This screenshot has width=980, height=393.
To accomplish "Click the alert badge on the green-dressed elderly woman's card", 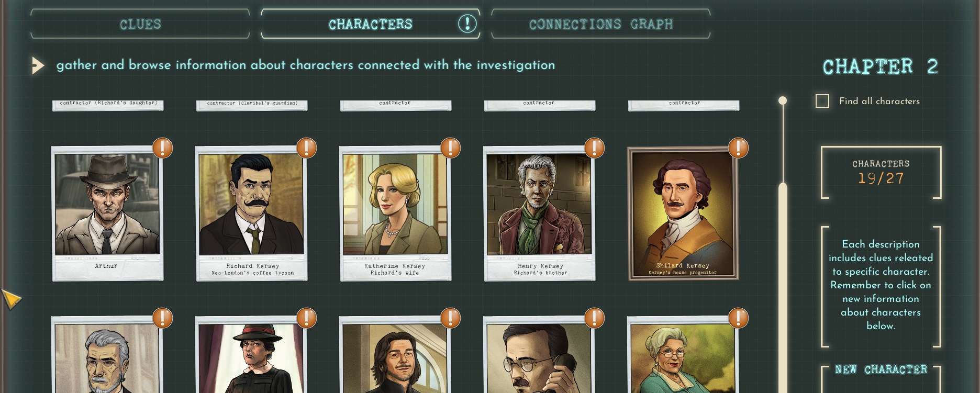I will 739,318.
